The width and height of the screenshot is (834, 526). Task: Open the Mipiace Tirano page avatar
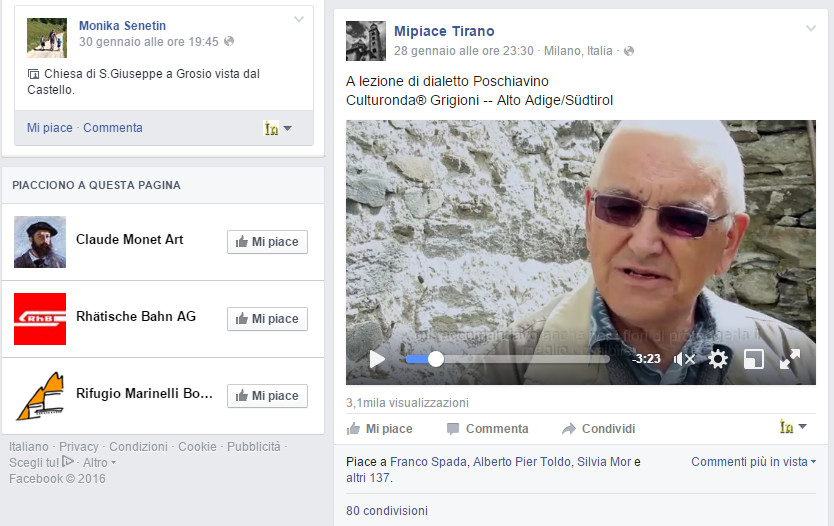point(366,41)
